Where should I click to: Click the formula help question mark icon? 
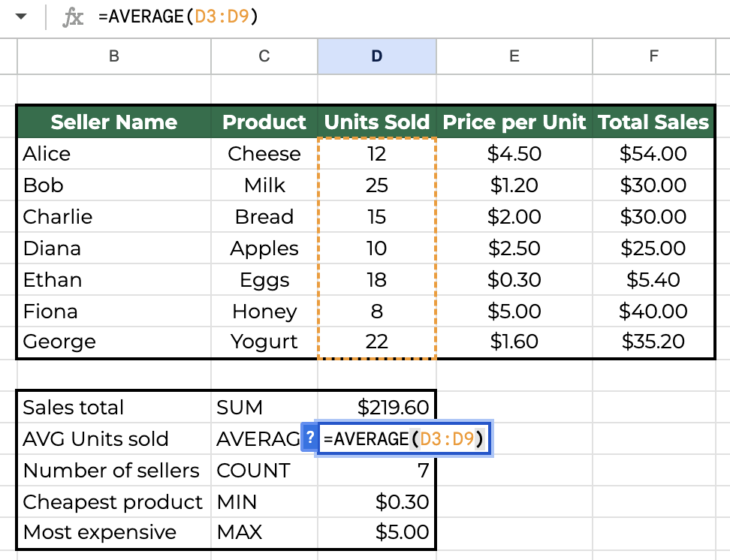(309, 438)
